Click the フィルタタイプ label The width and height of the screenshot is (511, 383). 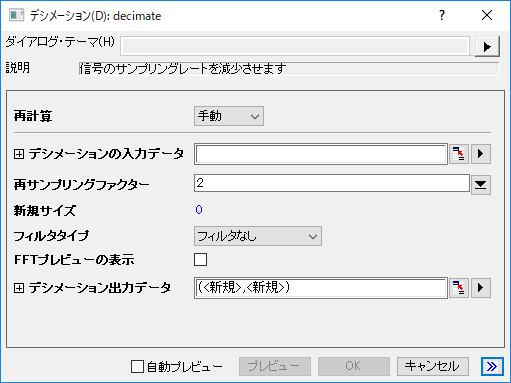tap(51, 236)
